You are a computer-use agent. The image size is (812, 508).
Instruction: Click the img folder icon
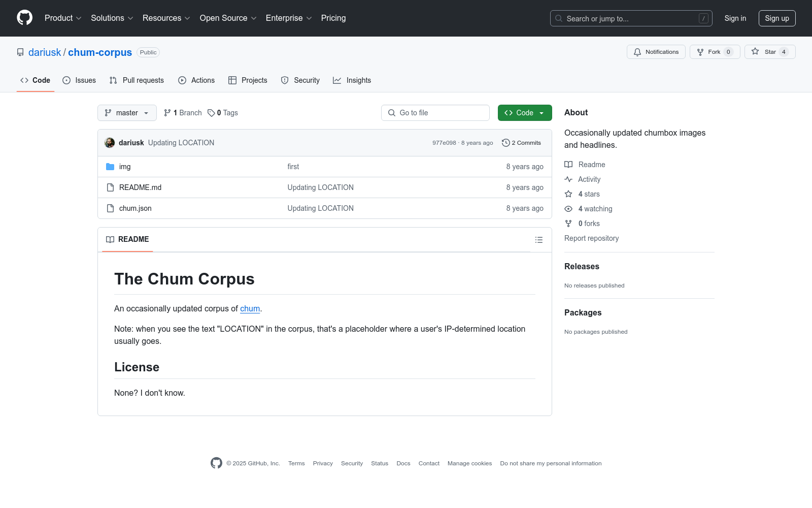[110, 167]
